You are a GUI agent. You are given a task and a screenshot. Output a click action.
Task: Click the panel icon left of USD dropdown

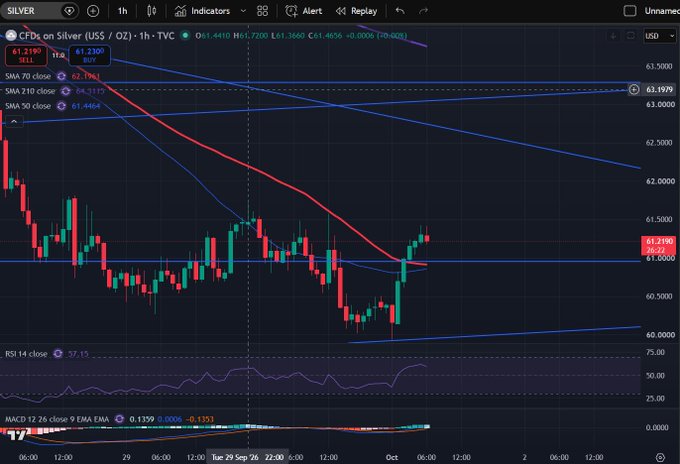[631, 36]
